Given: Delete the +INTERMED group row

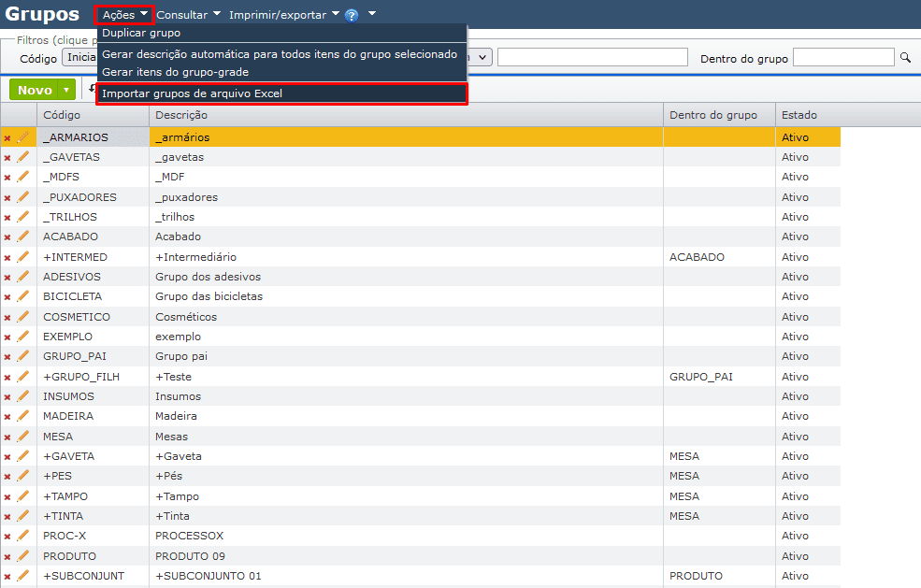Looking at the screenshot, I should pyautogui.click(x=7, y=258).
